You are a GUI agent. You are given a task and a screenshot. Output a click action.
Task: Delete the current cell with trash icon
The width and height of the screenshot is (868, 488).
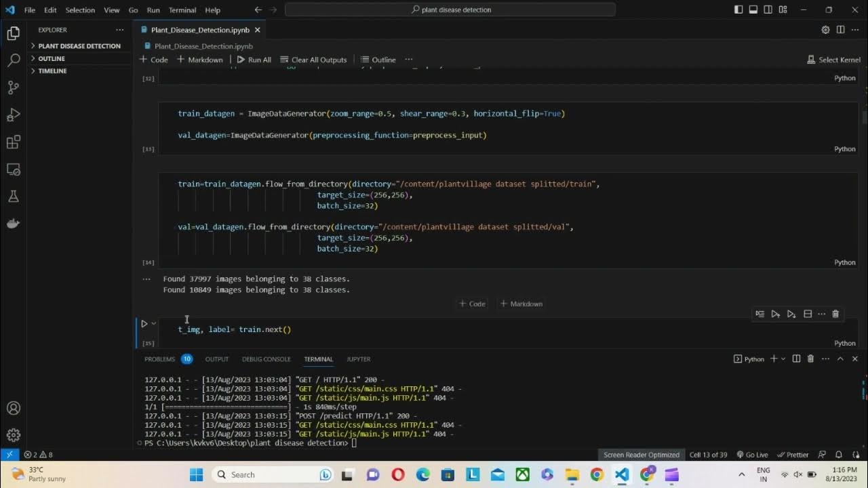(835, 314)
